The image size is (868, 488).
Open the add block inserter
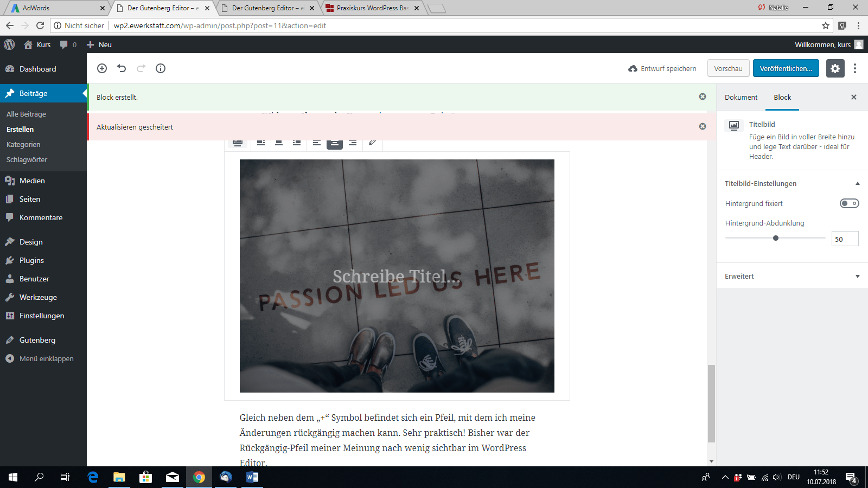102,68
